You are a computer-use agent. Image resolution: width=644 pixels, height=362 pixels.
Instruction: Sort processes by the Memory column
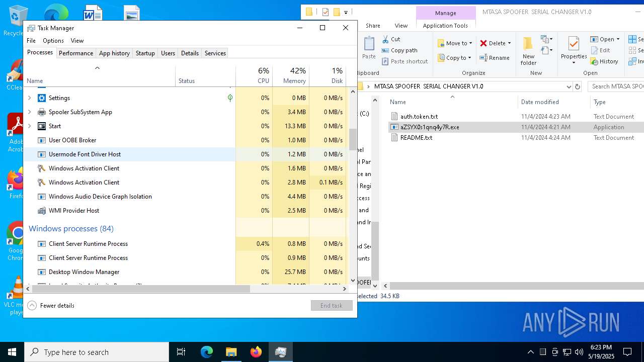[291, 75]
